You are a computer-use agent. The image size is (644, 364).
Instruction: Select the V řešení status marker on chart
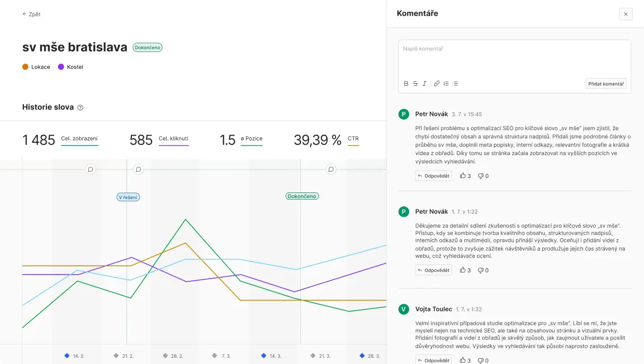128,197
